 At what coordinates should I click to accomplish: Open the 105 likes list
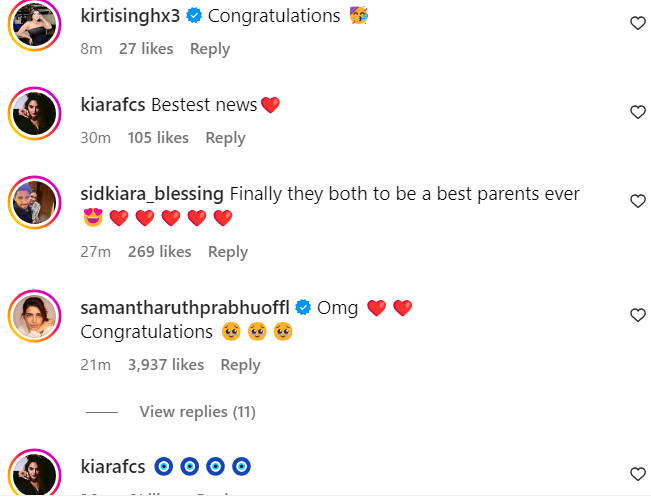[x=158, y=138]
